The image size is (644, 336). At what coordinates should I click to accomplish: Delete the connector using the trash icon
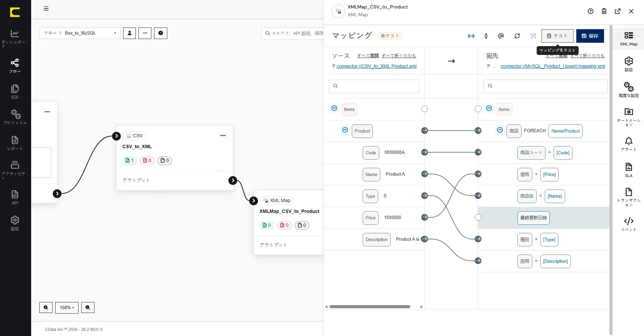pyautogui.click(x=604, y=11)
